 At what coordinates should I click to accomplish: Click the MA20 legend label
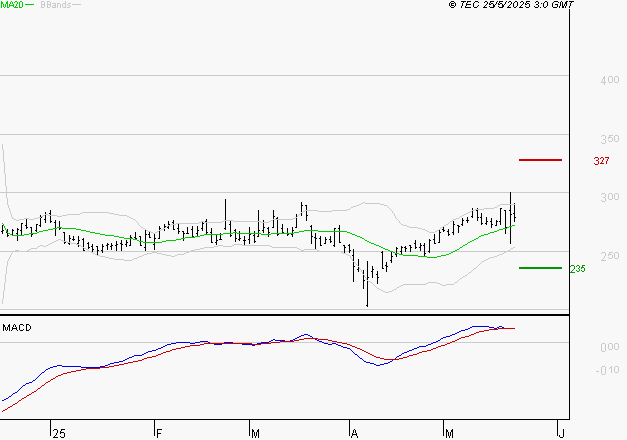tap(12, 5)
